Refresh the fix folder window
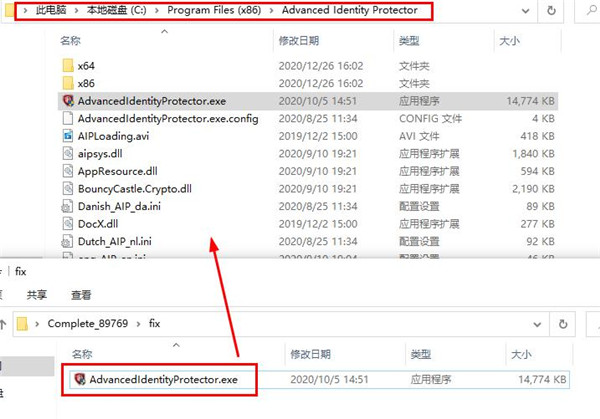 pyautogui.click(x=563, y=324)
